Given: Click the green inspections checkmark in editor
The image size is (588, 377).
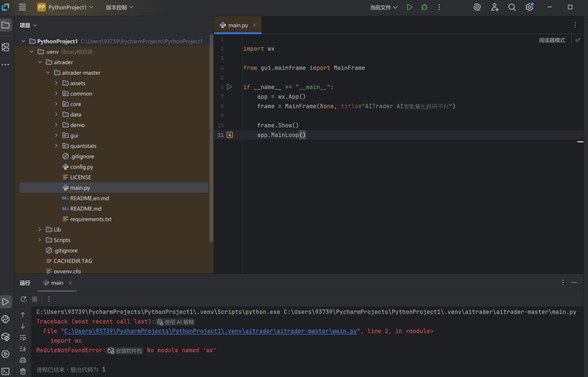Looking at the screenshot, I should 577,39.
